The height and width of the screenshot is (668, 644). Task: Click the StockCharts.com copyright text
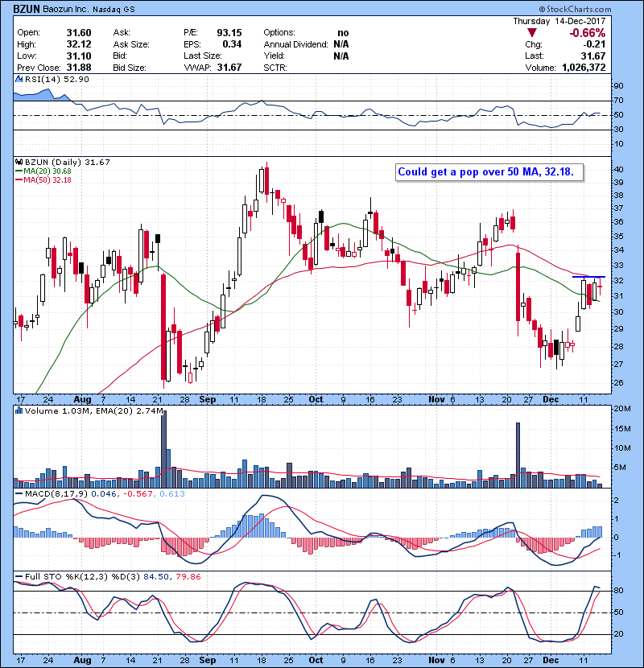pyautogui.click(x=575, y=9)
